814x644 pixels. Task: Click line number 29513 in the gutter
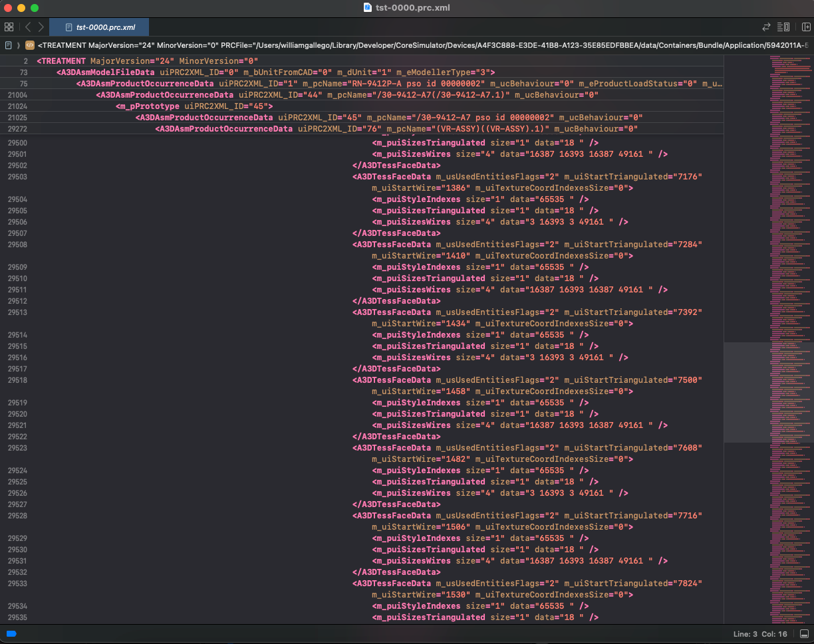coord(18,312)
